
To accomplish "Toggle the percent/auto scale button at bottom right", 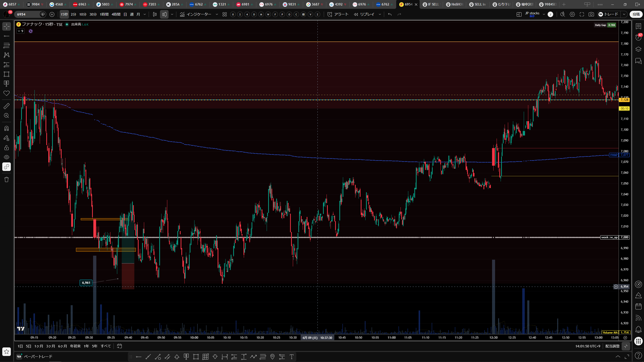I will [x=626, y=346].
